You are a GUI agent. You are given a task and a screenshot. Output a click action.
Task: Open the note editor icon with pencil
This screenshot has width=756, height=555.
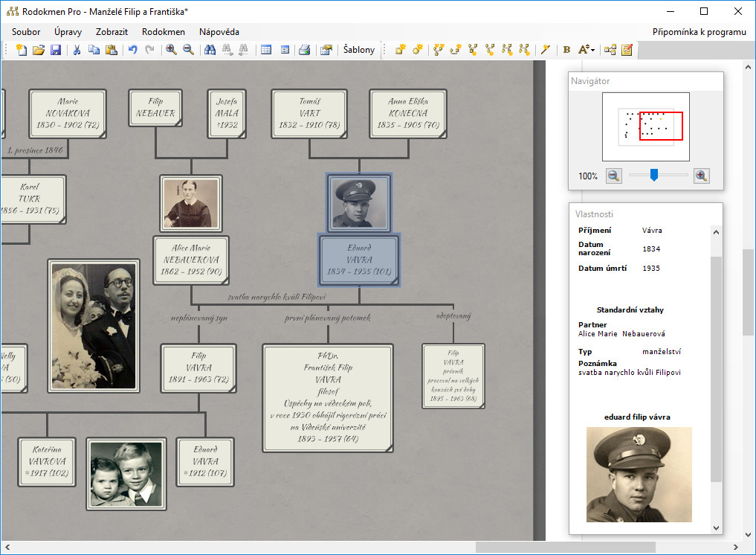tap(627, 50)
